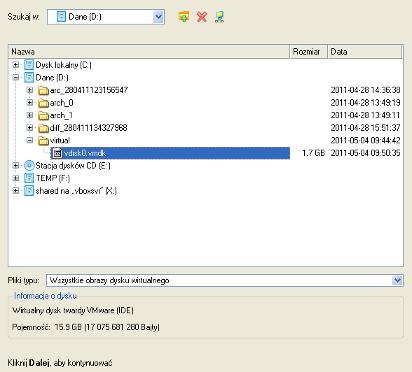Click the create new folder icon
Viewport: 412px width, 372px height.
[x=184, y=16]
